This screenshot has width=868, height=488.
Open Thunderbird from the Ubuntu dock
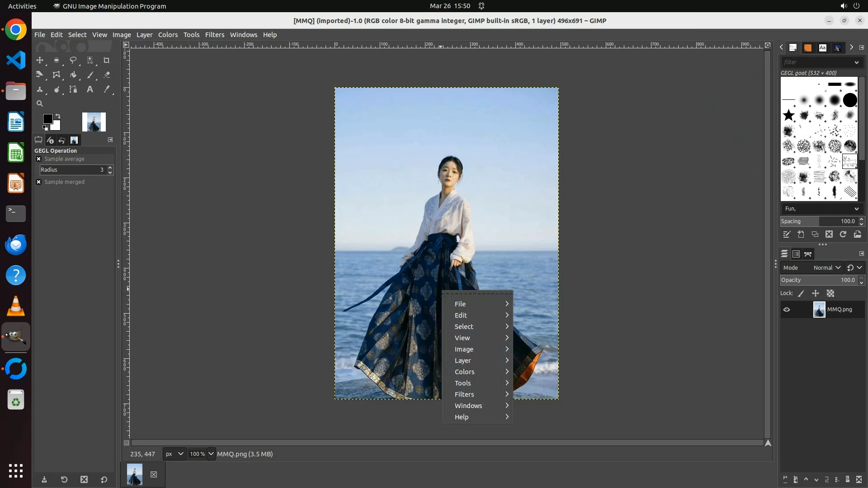[16, 245]
